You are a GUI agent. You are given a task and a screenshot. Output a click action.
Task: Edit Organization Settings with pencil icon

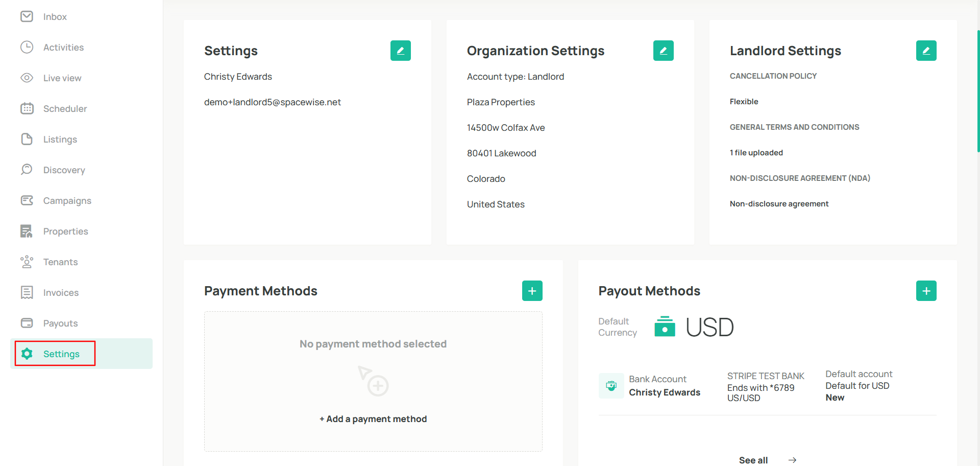(663, 51)
